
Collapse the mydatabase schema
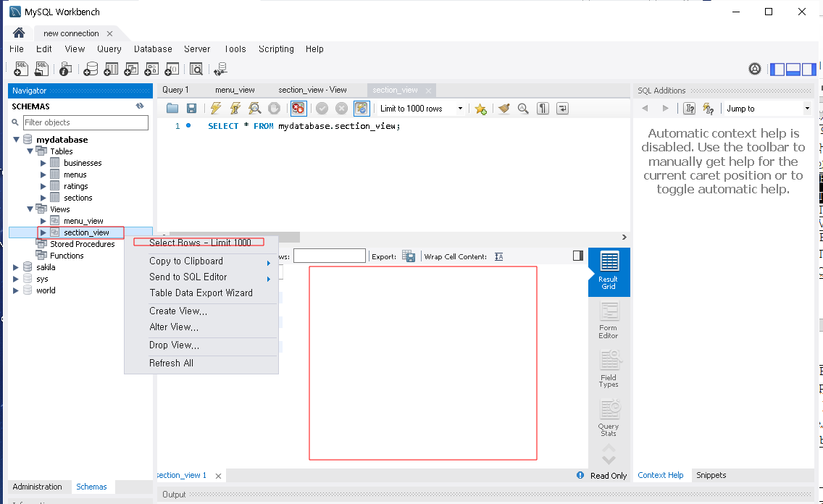pos(16,140)
